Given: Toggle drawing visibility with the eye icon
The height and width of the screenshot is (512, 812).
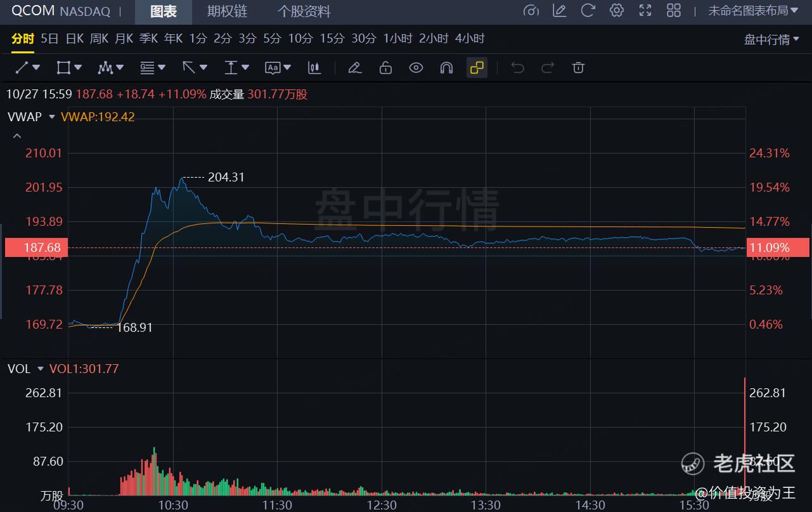Looking at the screenshot, I should (x=416, y=67).
